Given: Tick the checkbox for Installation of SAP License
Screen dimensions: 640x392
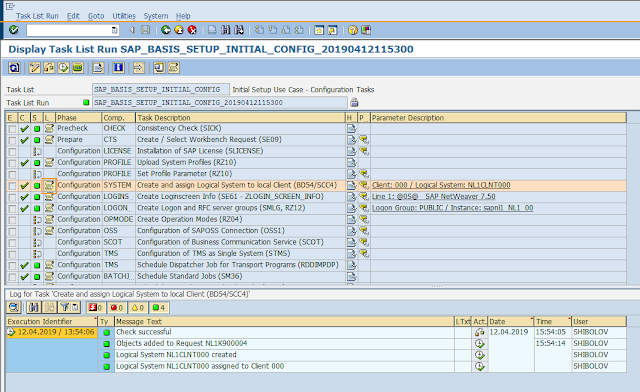Looking at the screenshot, I should pyautogui.click(x=12, y=152).
